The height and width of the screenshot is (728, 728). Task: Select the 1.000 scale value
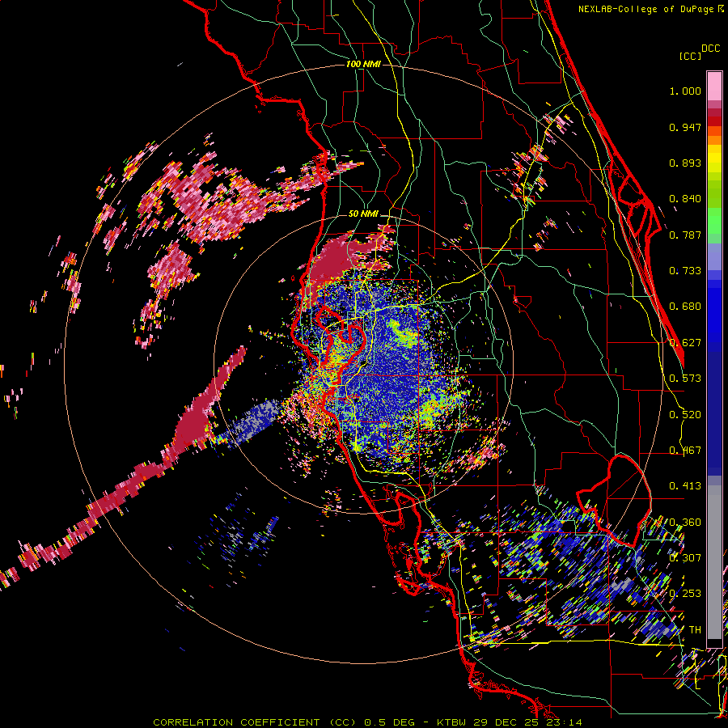coord(685,91)
